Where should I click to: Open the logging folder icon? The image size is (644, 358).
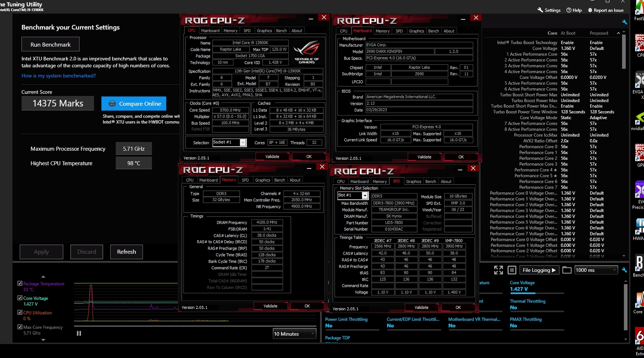point(567,270)
